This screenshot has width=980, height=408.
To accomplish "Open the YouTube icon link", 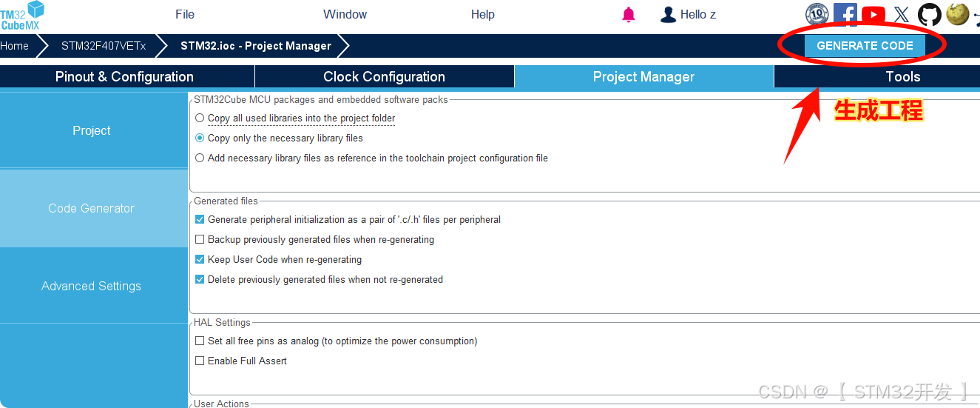I will pyautogui.click(x=873, y=14).
